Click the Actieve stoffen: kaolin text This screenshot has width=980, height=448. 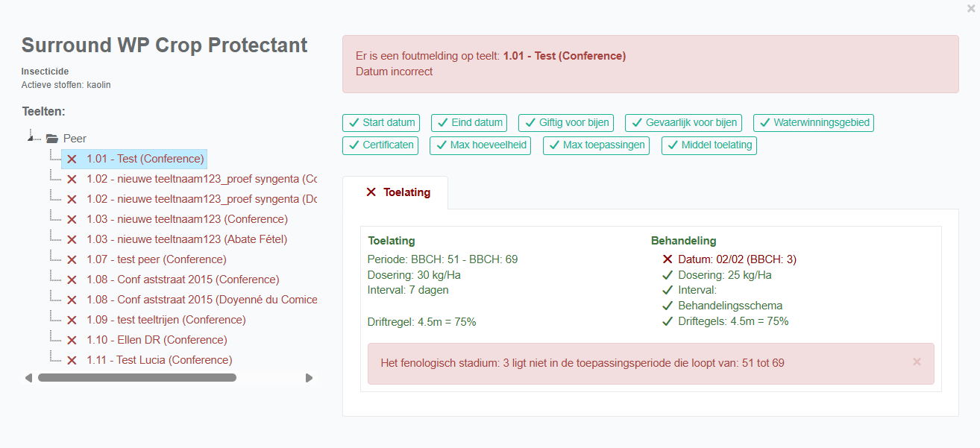coord(66,85)
